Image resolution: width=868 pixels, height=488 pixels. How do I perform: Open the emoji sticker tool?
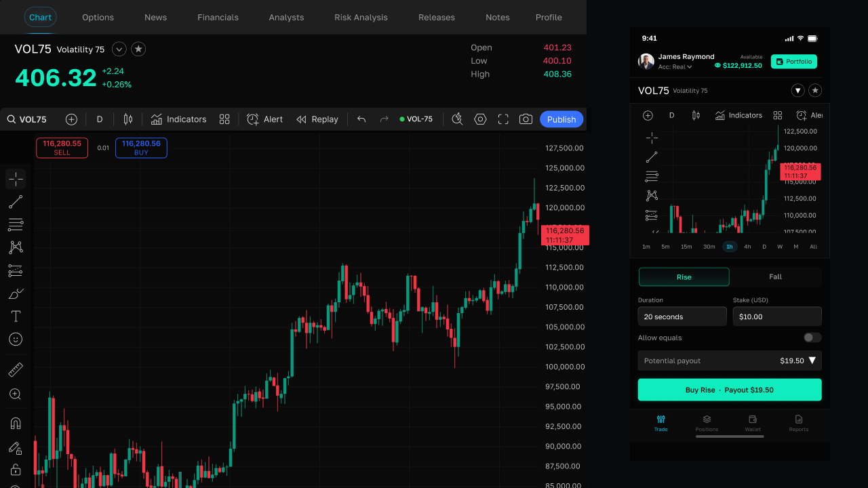click(16, 339)
